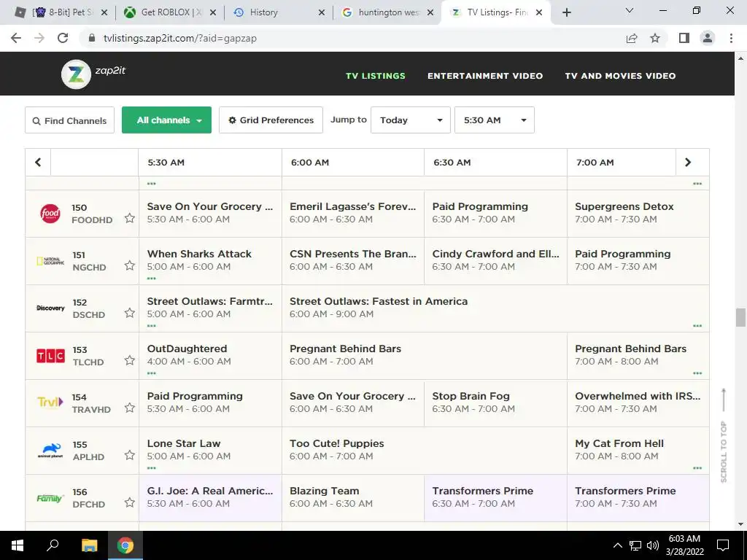The image size is (747, 560).
Task: Favorite the NGCHD channel star
Action: click(x=130, y=265)
